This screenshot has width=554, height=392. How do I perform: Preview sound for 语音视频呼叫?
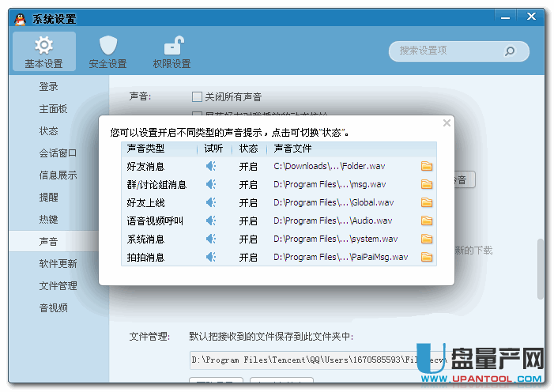pyautogui.click(x=211, y=221)
